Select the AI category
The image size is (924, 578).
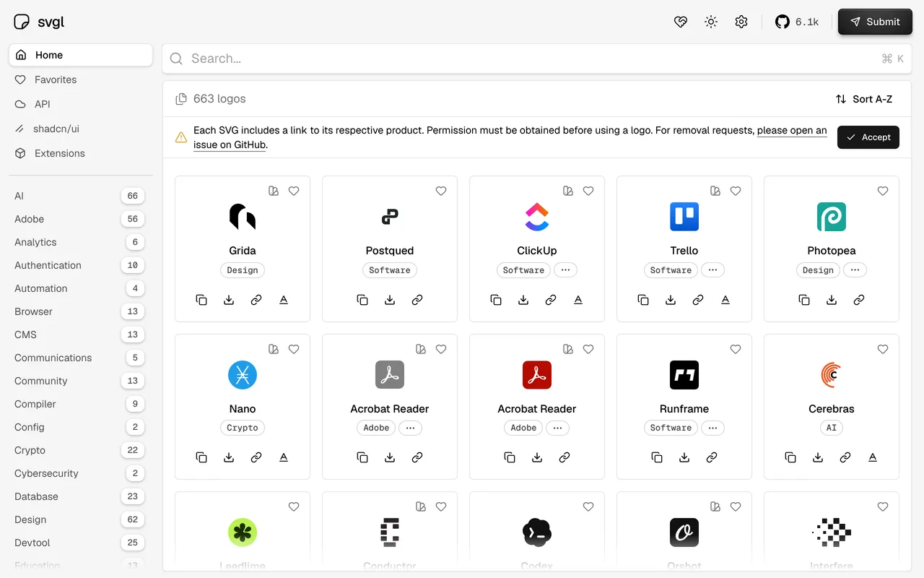(x=81, y=196)
